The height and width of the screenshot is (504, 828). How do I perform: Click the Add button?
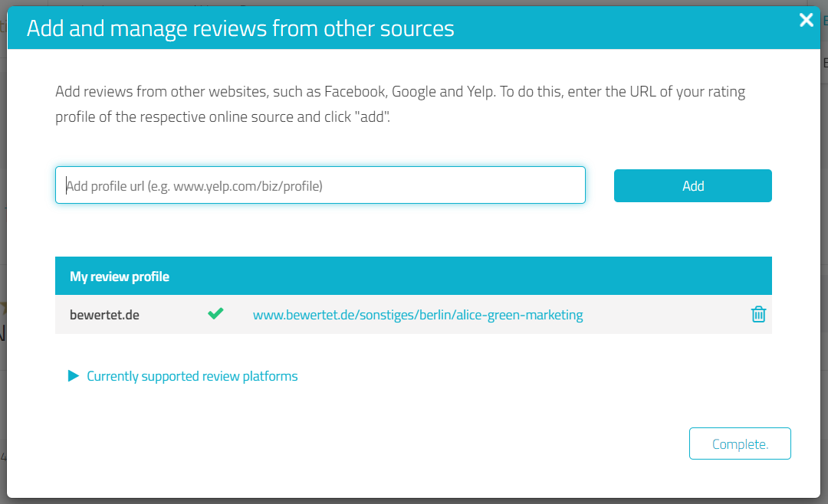coord(693,186)
